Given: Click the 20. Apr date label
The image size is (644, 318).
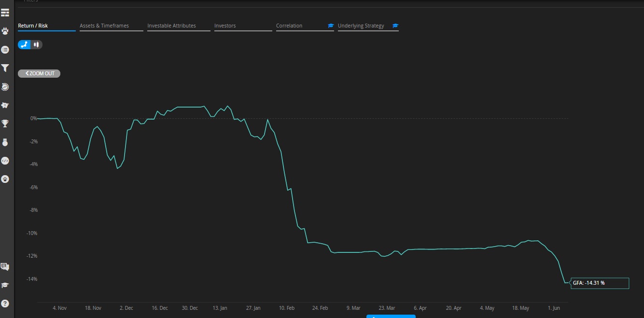Looking at the screenshot, I should pyautogui.click(x=454, y=308).
